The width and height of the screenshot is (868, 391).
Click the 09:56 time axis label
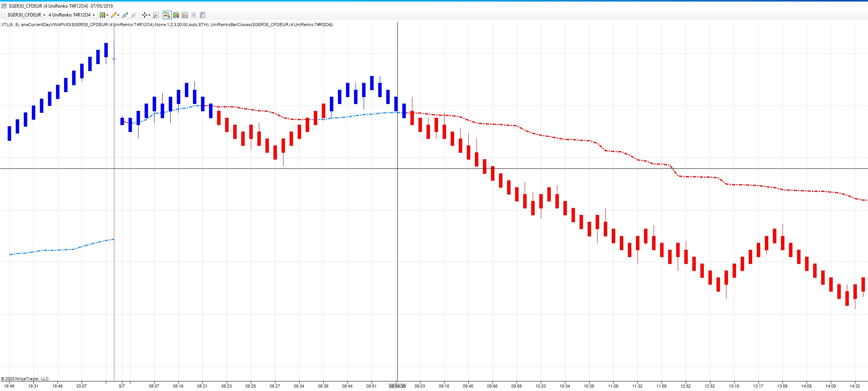click(492, 386)
